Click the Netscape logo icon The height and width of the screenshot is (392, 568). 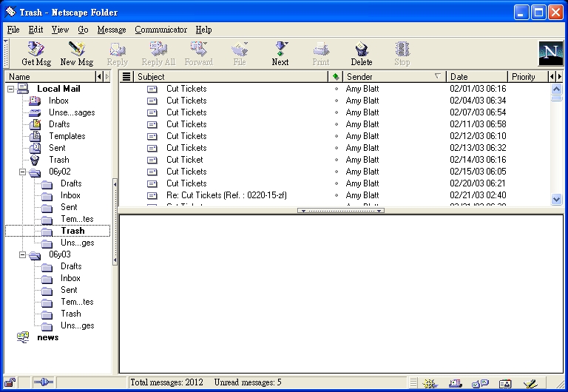pos(550,53)
